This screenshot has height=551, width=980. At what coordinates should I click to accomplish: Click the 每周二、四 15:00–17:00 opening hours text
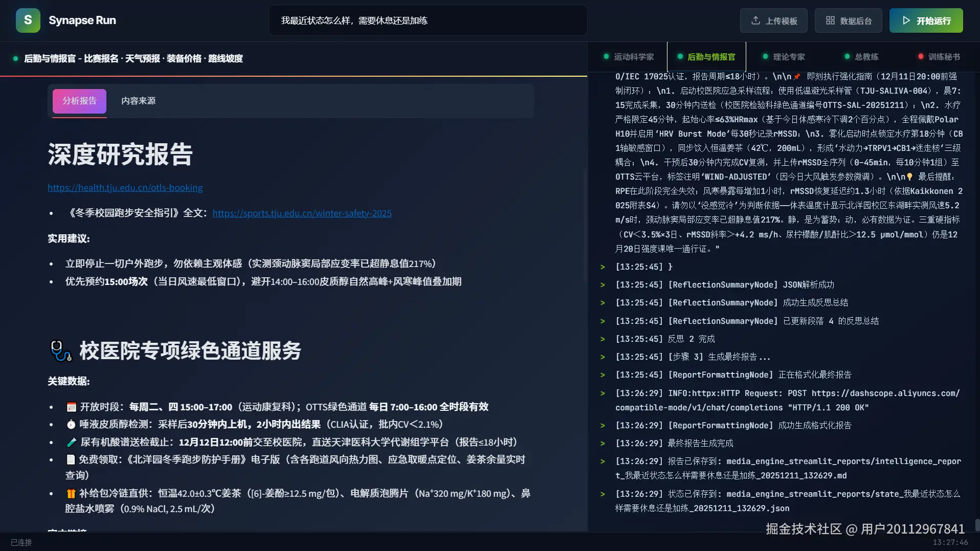pyautogui.click(x=181, y=407)
